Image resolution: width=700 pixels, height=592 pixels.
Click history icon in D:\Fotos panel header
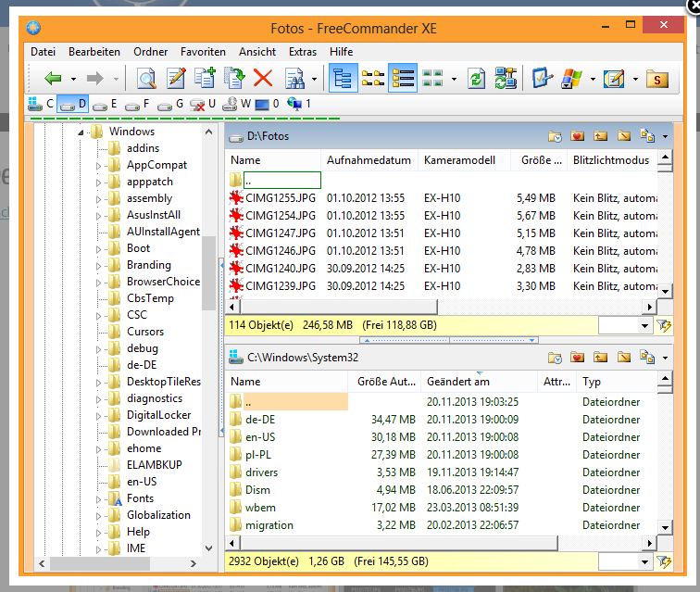(x=555, y=136)
